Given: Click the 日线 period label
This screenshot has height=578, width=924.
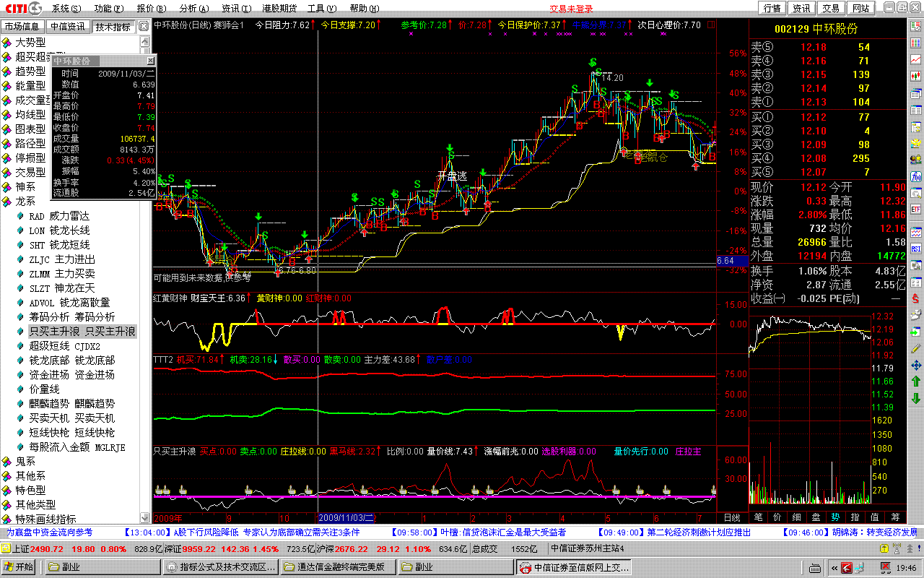Looking at the screenshot, I should (x=732, y=517).
